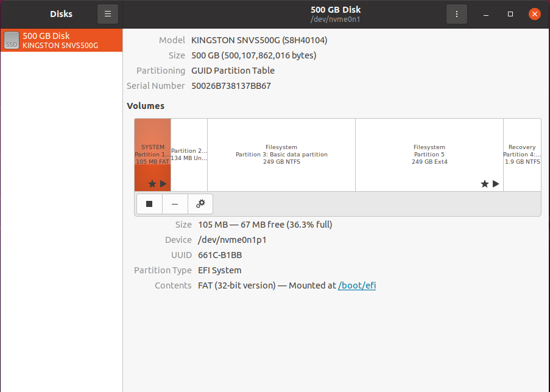Click the star icon on SYSTEM partition
Screen dimensions: 550x392
click(152, 184)
